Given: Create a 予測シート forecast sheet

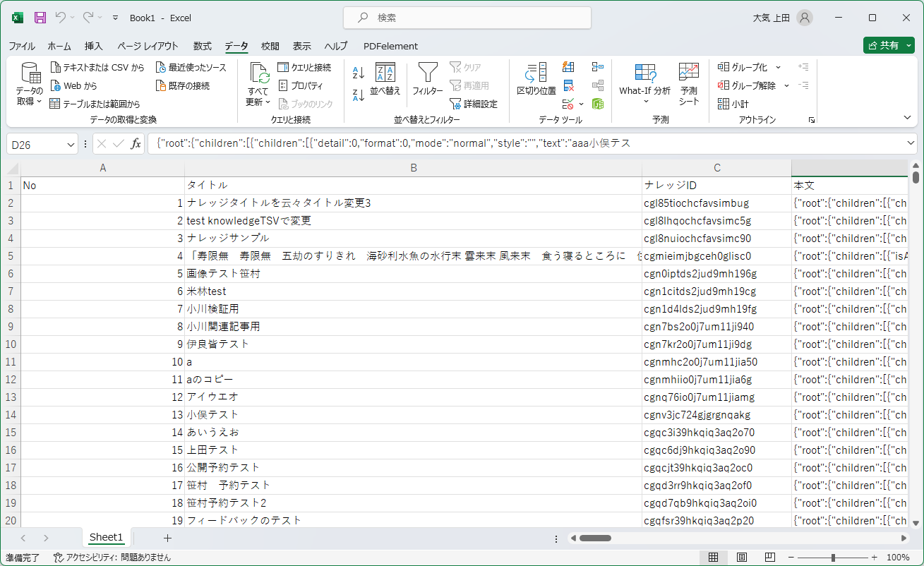Looking at the screenshot, I should tap(689, 84).
